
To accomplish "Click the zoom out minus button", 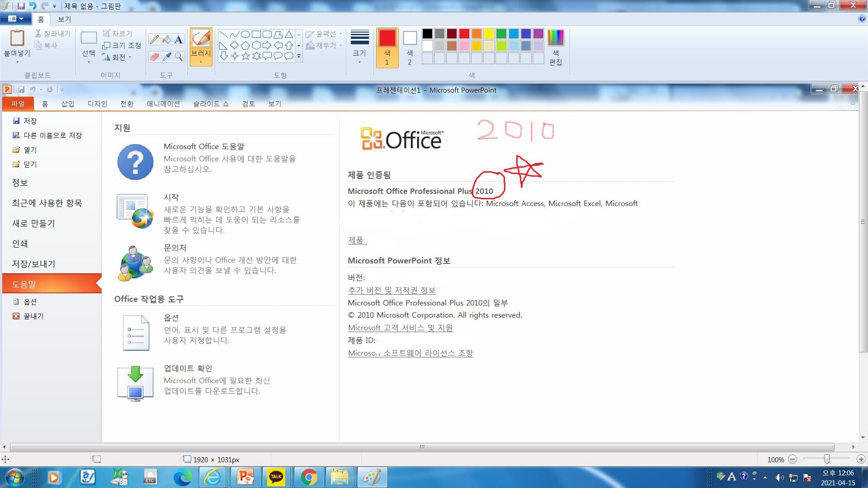I will pos(793,459).
